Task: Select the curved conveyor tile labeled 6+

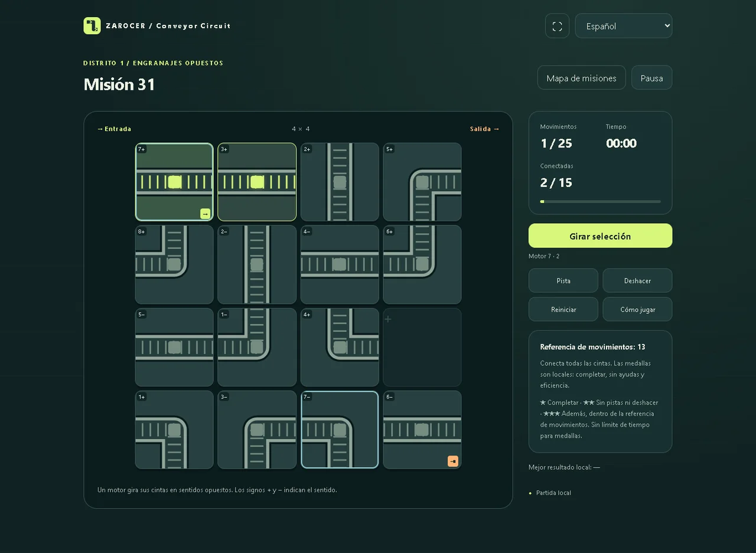Action: (422, 264)
